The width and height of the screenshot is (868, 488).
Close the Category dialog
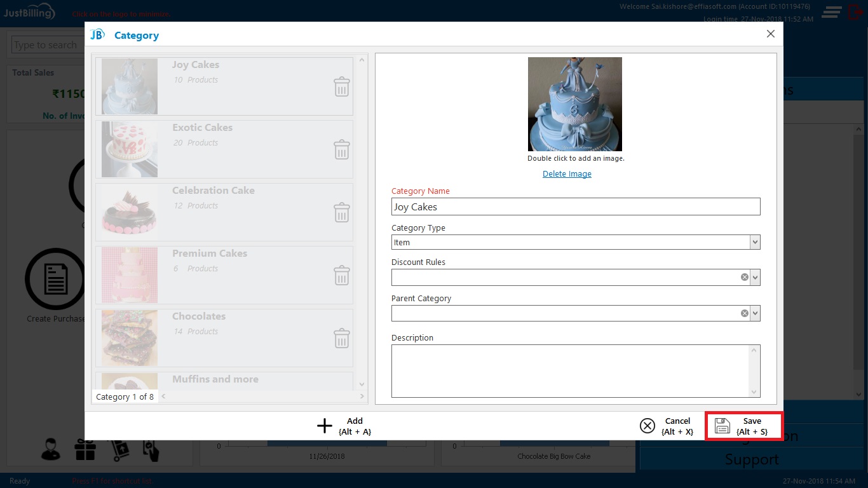tap(771, 34)
